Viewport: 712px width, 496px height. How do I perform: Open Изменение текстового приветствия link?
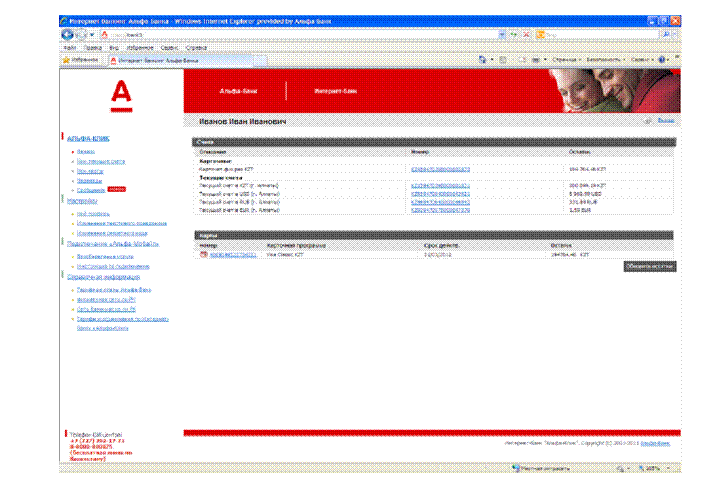coord(122,223)
